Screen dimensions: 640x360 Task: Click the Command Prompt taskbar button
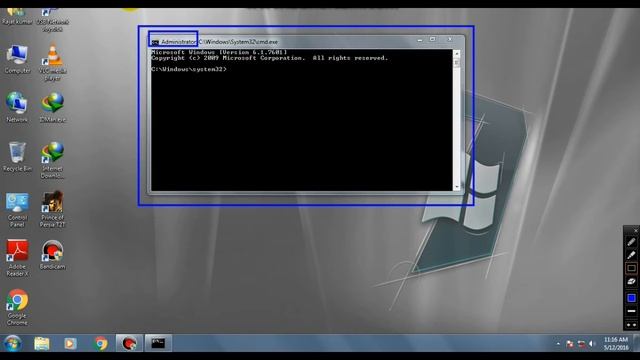[x=158, y=343]
